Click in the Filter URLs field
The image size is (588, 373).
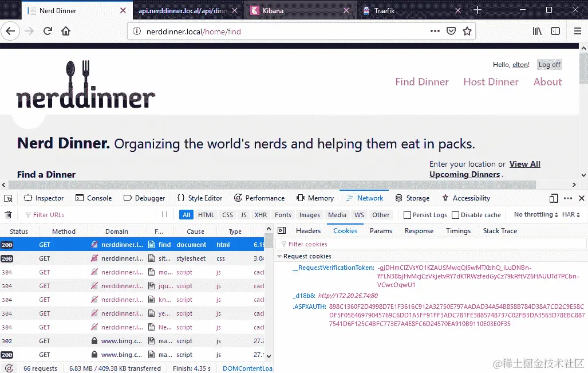pos(90,215)
